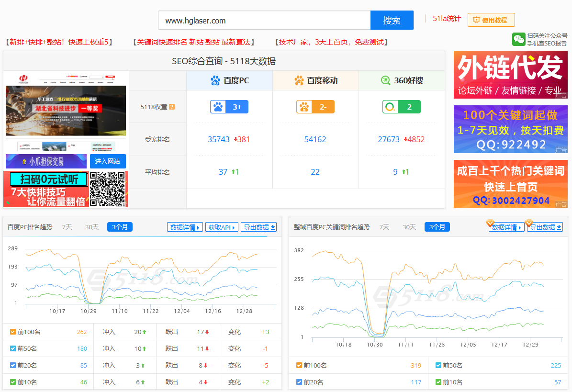Open the 新排+快排+整站 ad link

pos(59,42)
